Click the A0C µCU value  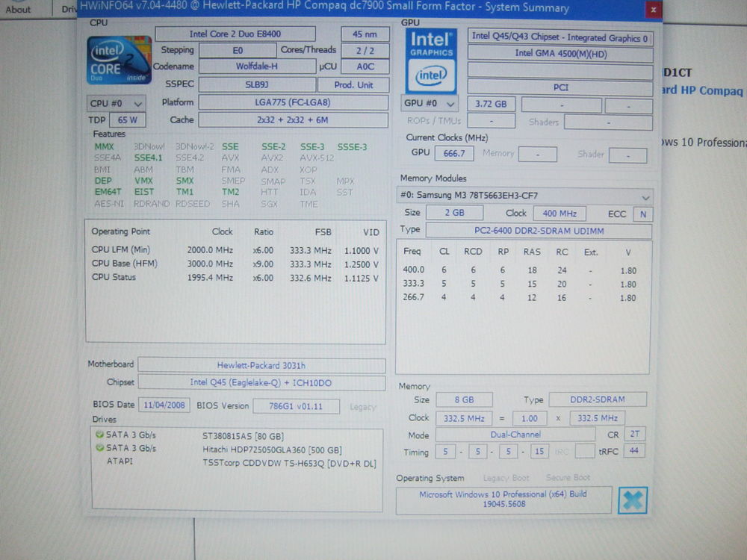365,66
